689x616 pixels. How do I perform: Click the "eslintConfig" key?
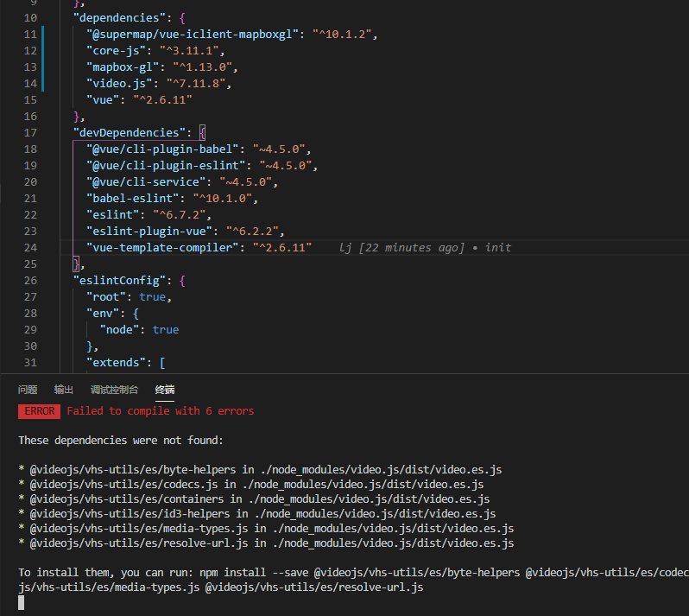tap(119, 281)
